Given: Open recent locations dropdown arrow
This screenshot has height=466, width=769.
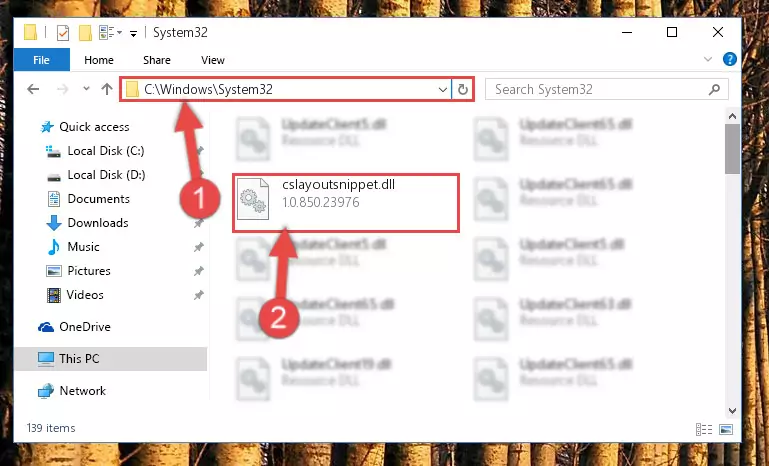Looking at the screenshot, I should tap(86, 89).
